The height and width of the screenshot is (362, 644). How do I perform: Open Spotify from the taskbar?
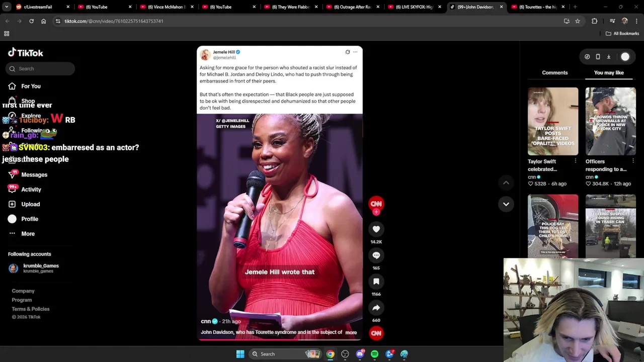tap(374, 354)
